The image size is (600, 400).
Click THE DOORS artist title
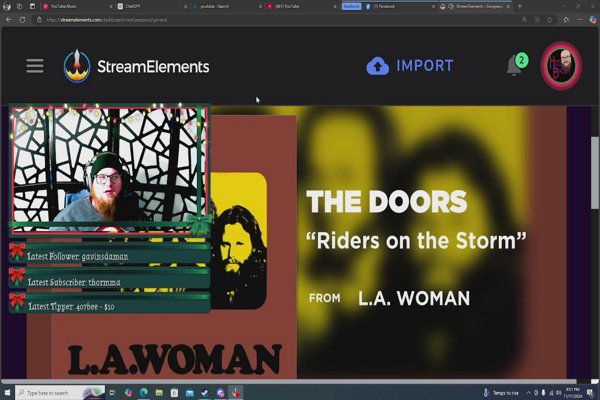386,201
